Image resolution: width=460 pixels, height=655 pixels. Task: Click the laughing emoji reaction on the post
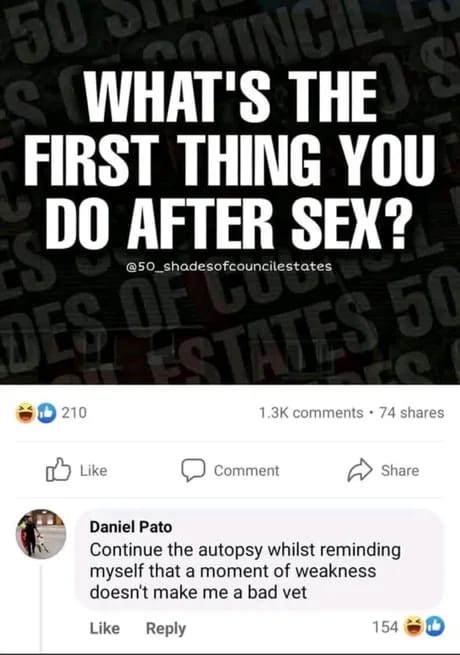click(25, 413)
